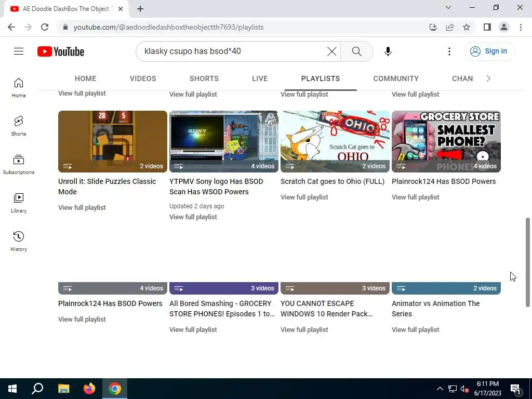View site info via the padlock icon
The width and height of the screenshot is (532, 399).
pos(65,27)
